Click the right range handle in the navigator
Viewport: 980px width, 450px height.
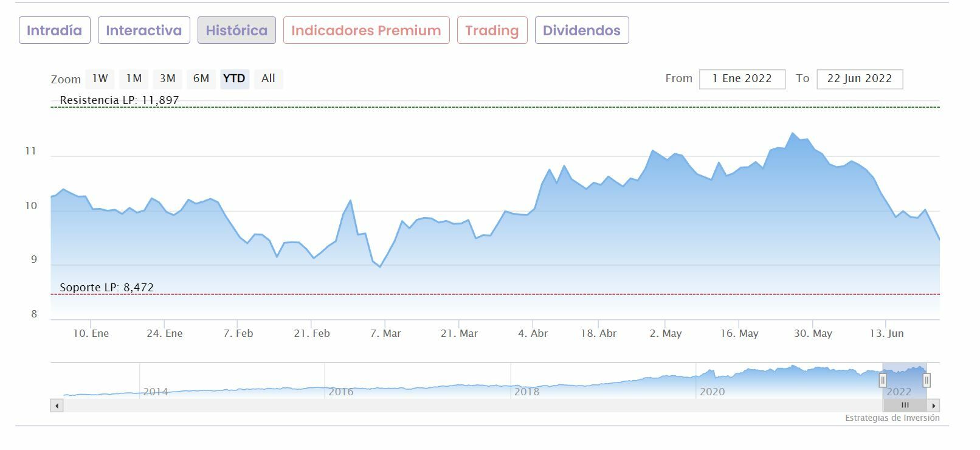(927, 381)
